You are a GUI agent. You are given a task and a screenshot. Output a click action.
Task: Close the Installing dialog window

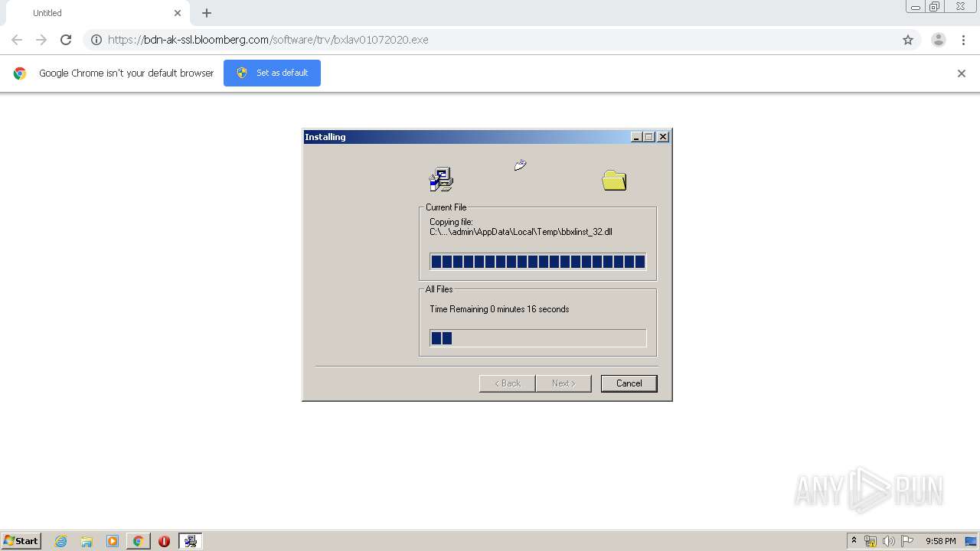point(663,137)
